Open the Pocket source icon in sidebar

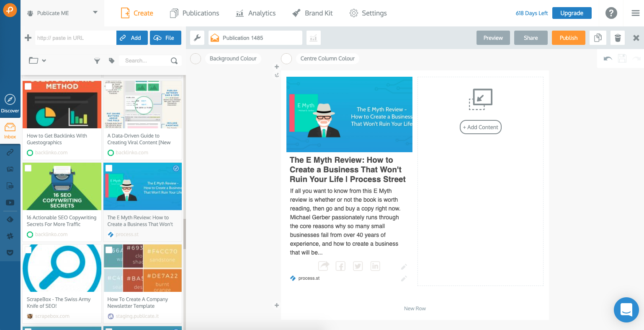[x=10, y=253]
